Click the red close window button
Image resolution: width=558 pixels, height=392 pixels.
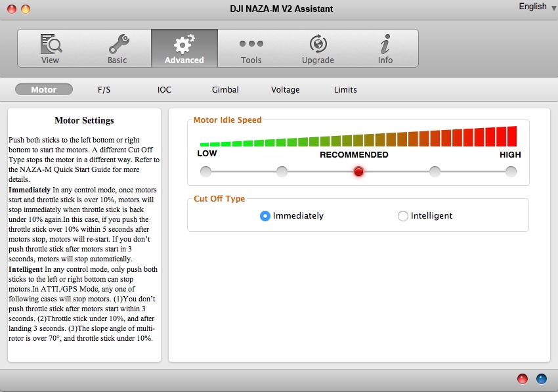(12, 9)
